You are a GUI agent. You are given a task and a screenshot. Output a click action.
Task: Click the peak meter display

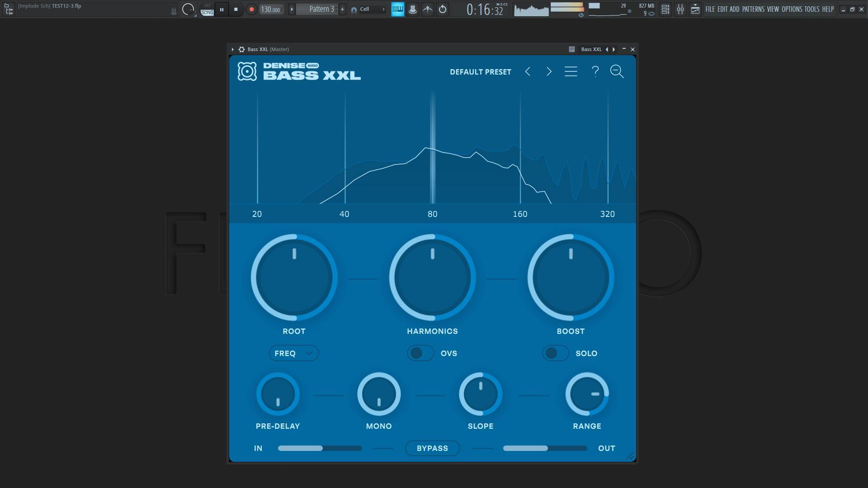coord(567,7)
